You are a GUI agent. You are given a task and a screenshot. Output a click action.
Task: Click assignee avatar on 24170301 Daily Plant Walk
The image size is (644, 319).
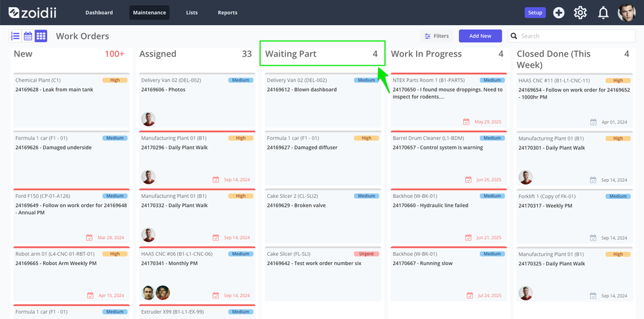(x=526, y=178)
